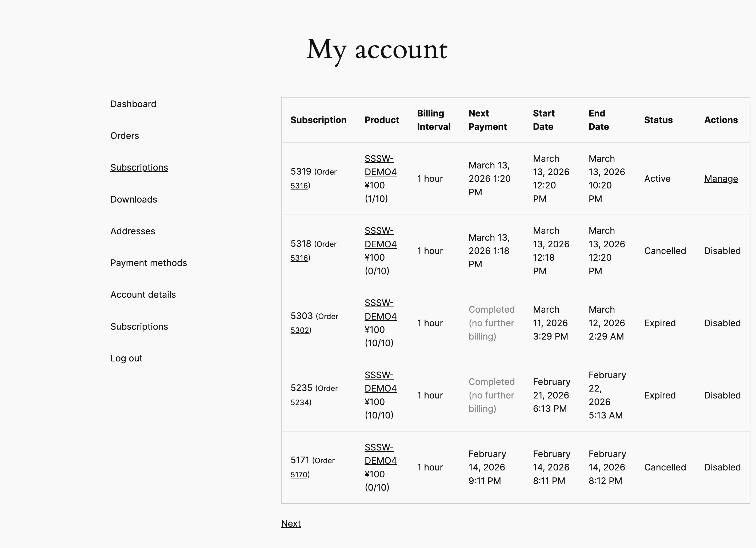Click Manage for active subscription 5319

tap(721, 179)
